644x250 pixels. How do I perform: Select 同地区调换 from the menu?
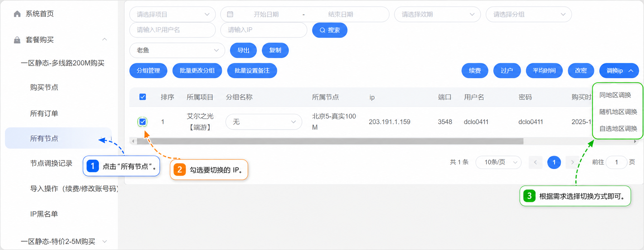(615, 95)
